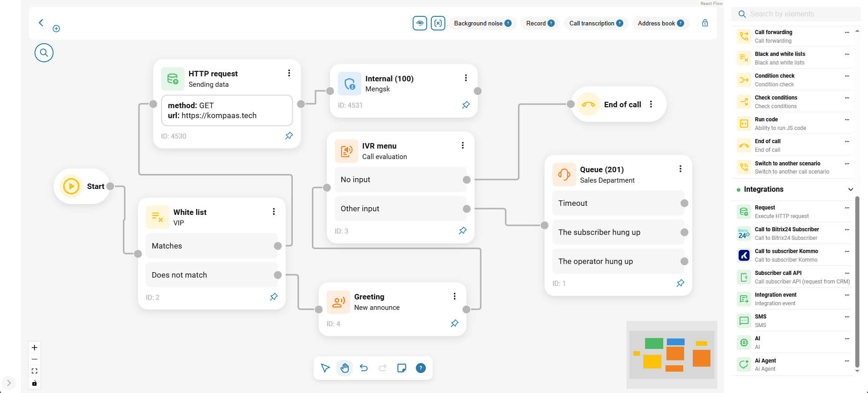
Task: Activate the hand pan tool
Action: tap(345, 368)
